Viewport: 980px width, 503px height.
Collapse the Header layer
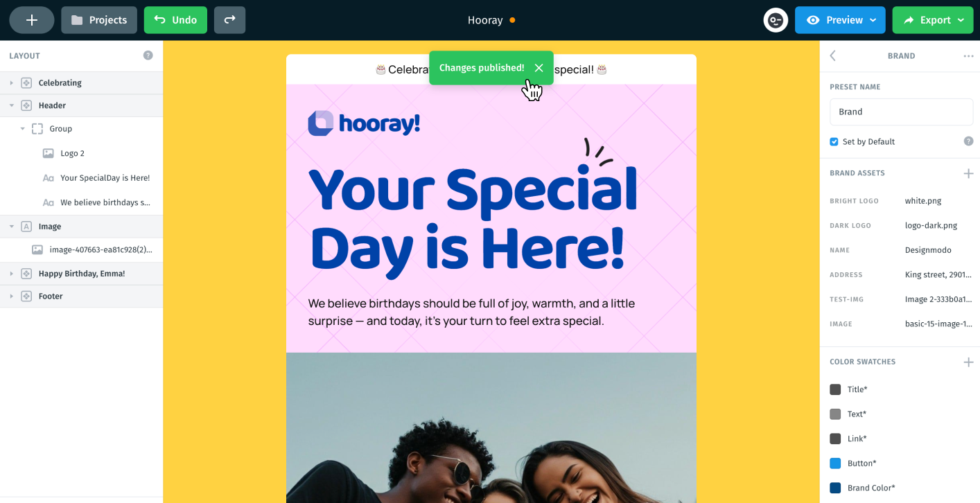pyautogui.click(x=11, y=106)
